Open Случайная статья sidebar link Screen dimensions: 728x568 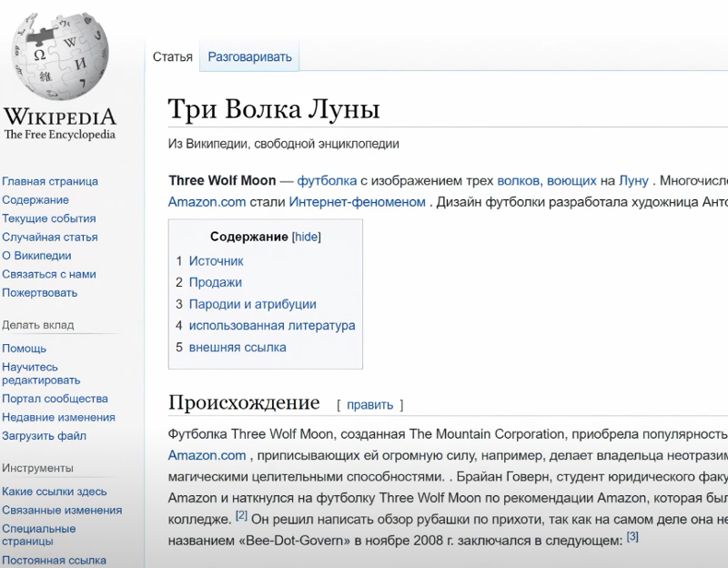(50, 237)
